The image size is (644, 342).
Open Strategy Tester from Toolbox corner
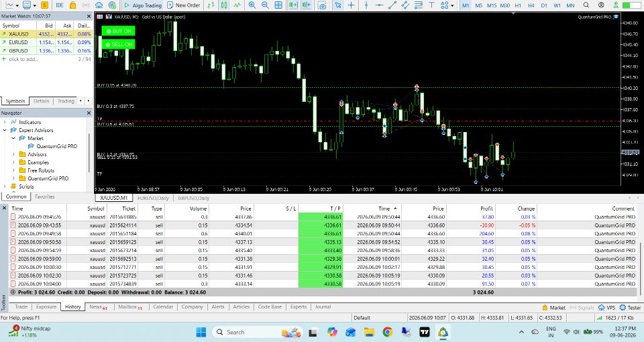pyautogui.click(x=630, y=308)
